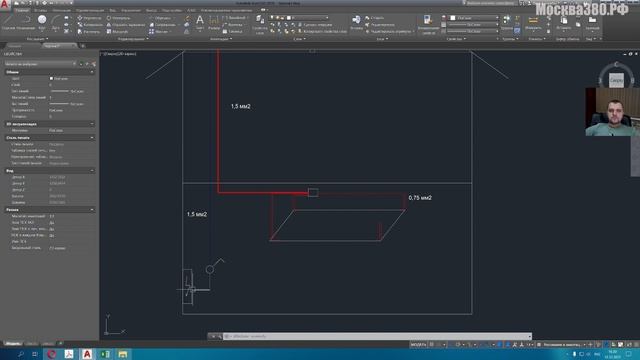Click the Rotate (Повернуть) tool
640x360 pixels.
(x=118, y=18)
